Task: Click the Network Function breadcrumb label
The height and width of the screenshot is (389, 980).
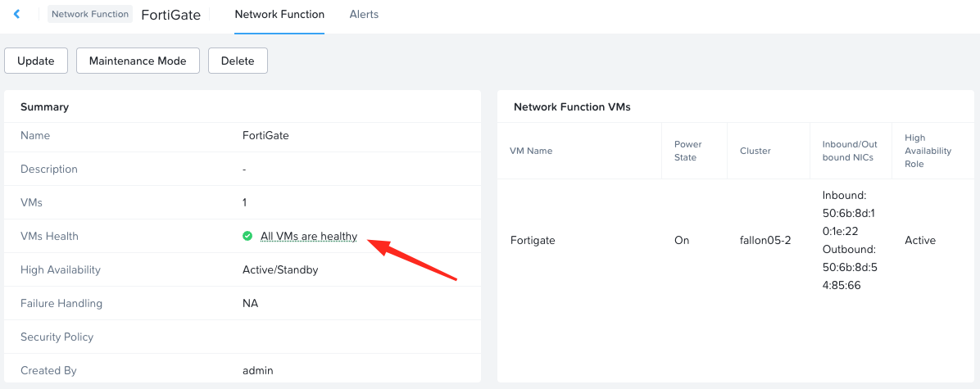Action: coord(90,14)
